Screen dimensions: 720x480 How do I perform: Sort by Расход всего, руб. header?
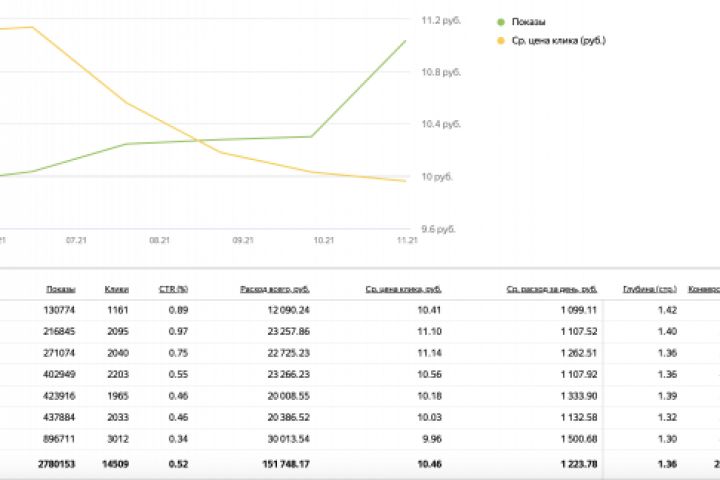click(275, 289)
